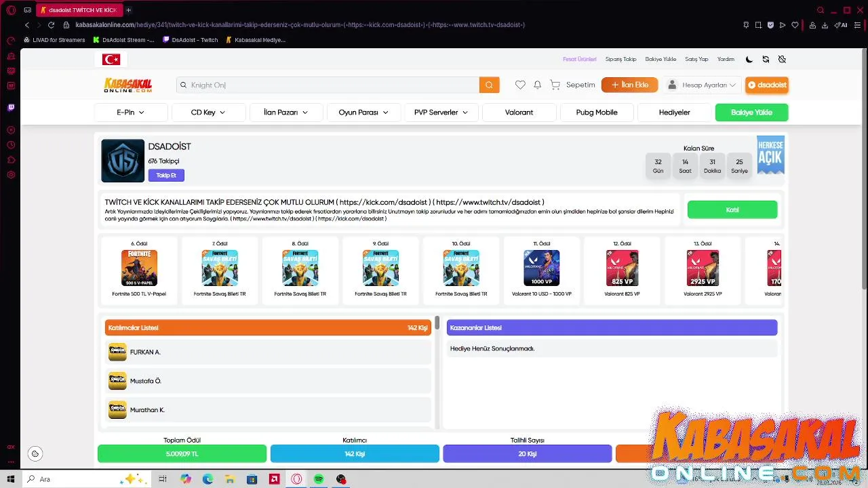
Task: Toggle dark mode moon icon
Action: 749,59
